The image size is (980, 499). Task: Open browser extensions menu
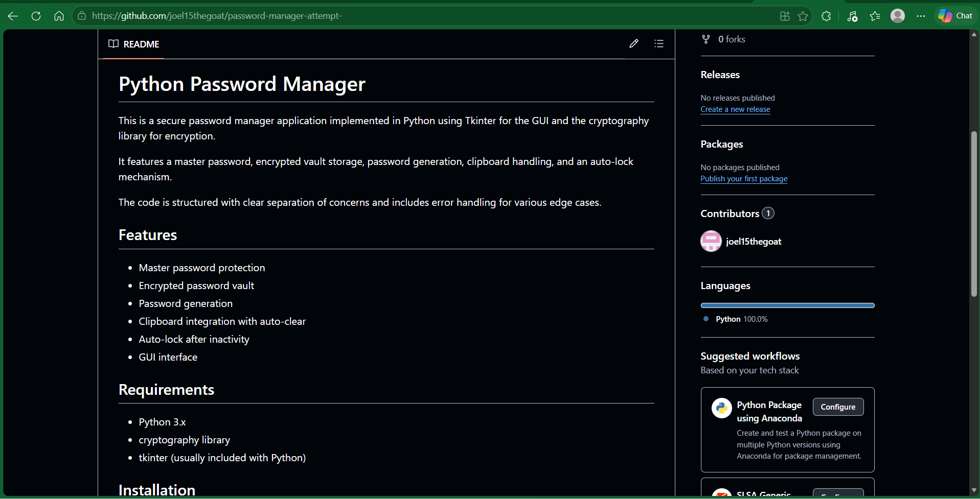tap(826, 16)
